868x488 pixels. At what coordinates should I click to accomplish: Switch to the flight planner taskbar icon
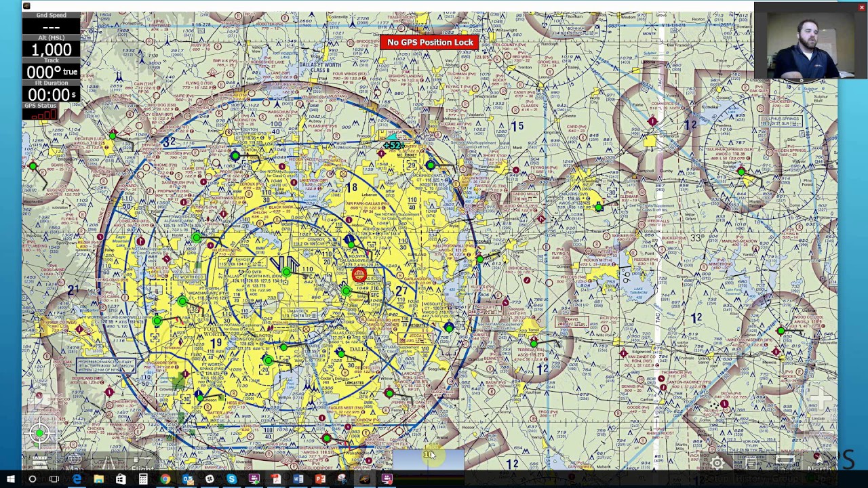[x=364, y=480]
